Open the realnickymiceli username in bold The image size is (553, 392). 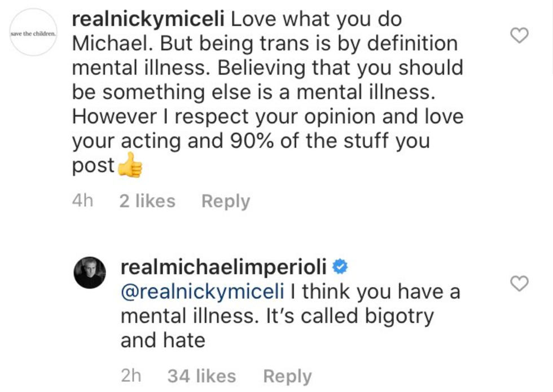point(148,19)
